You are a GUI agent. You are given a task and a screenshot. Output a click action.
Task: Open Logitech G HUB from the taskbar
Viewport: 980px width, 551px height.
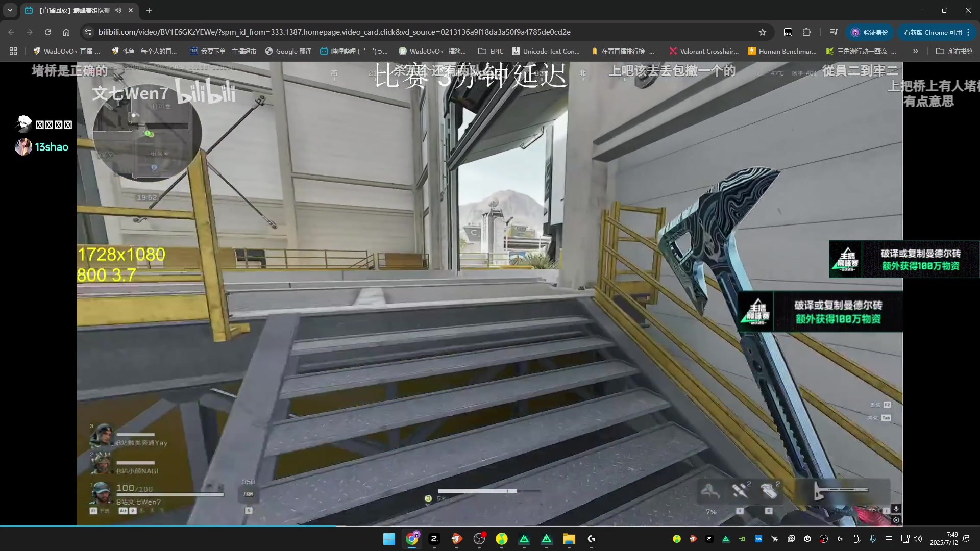[592, 539]
